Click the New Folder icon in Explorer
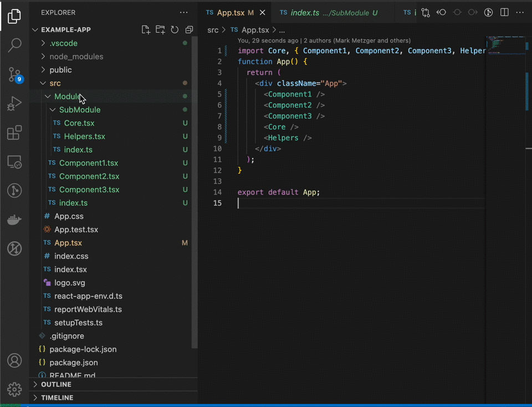Image resolution: width=532 pixels, height=407 pixels. pos(160,29)
